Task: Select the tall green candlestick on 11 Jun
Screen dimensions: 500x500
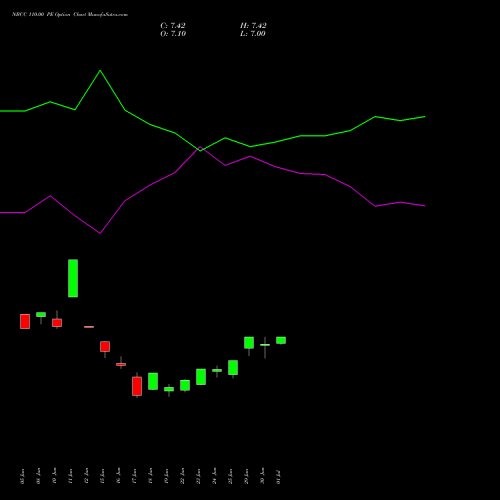Action: coord(73,278)
